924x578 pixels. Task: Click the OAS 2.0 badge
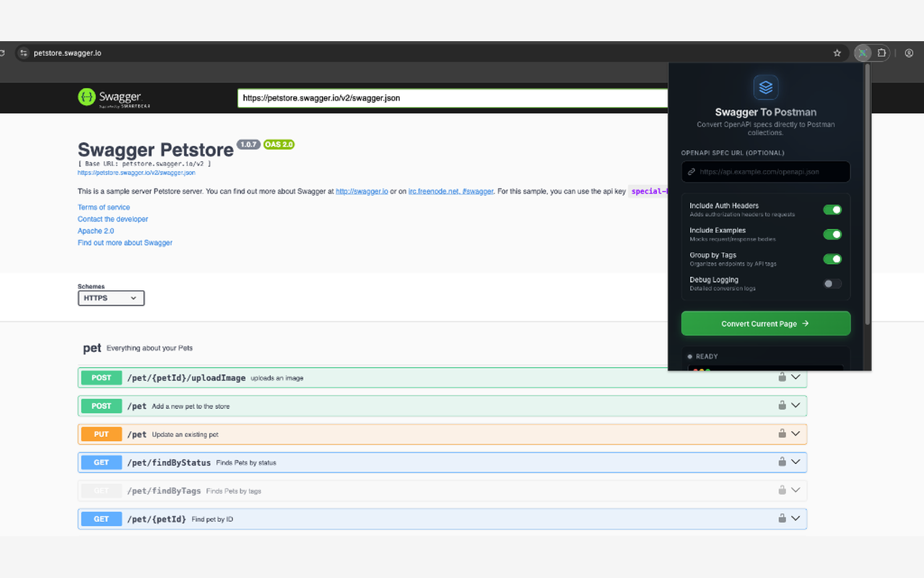tap(279, 144)
